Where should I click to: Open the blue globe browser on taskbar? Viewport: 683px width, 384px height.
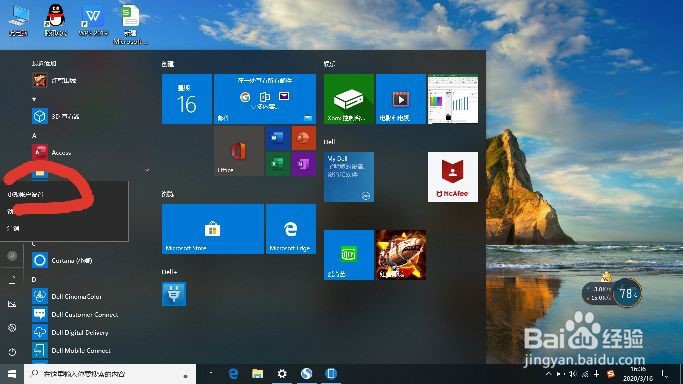[307, 374]
